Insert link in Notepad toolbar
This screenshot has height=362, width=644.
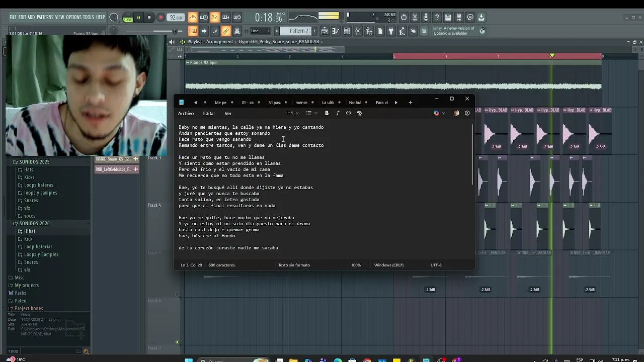[x=348, y=113]
